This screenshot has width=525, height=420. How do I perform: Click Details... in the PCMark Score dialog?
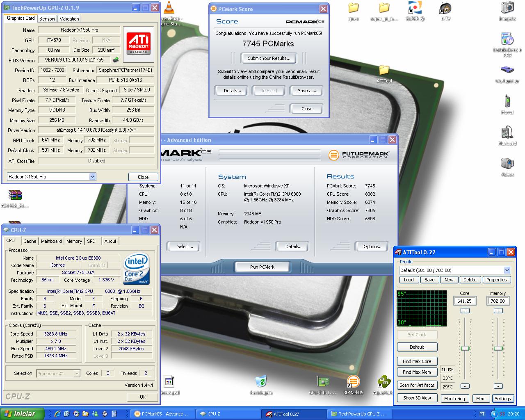(232, 91)
